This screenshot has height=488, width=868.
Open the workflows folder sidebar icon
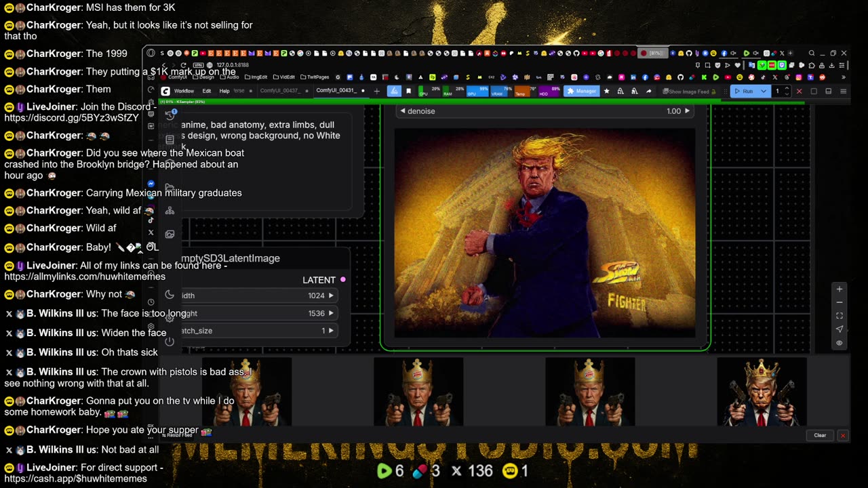tap(170, 187)
